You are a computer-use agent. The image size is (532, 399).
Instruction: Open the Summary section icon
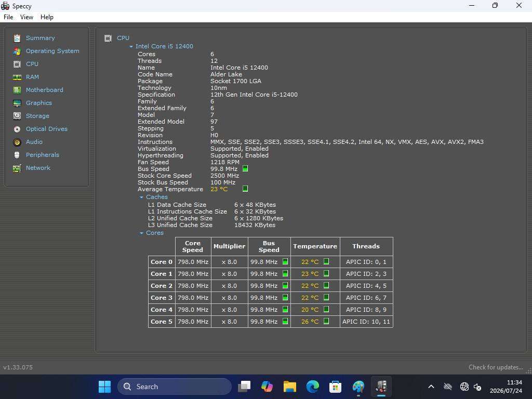point(17,38)
